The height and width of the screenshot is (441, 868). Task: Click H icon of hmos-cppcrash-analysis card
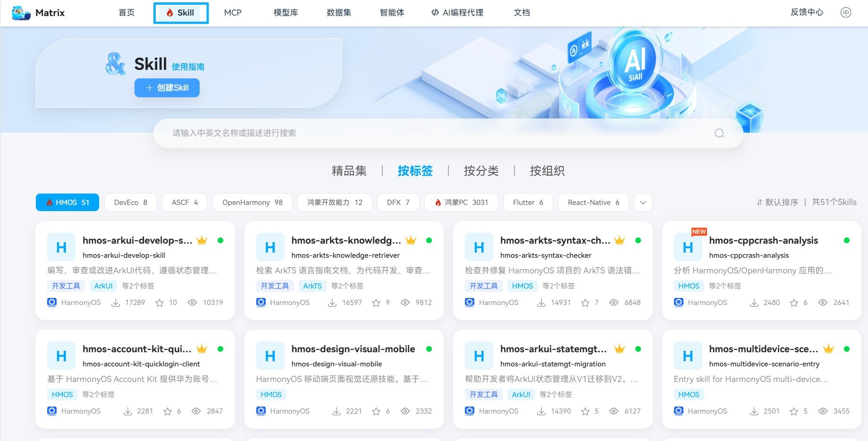pos(688,247)
